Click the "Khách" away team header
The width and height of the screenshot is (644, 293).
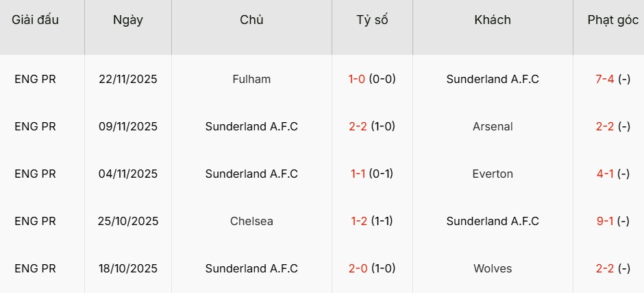click(493, 20)
